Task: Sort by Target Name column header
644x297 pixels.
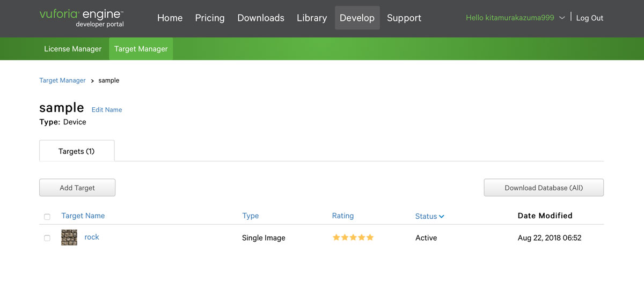Action: click(x=83, y=216)
